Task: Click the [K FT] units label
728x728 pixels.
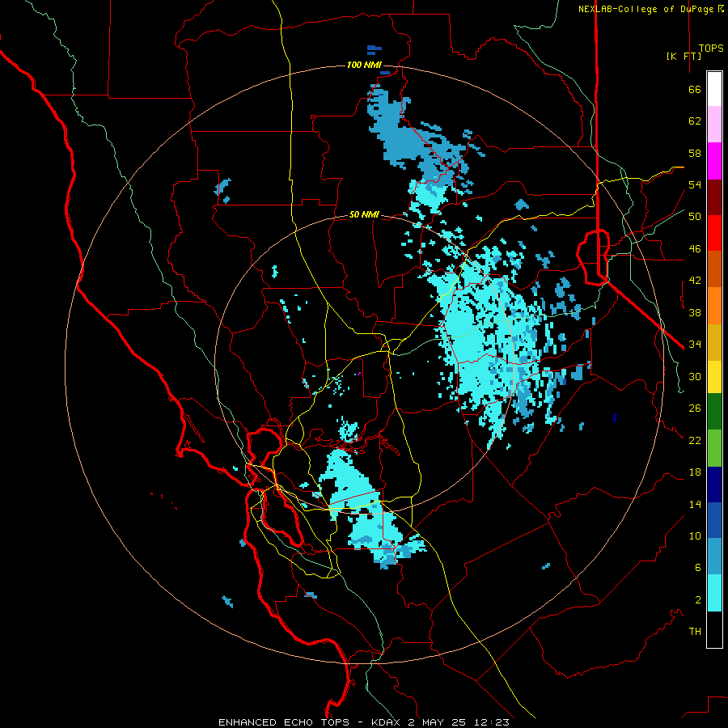Action: [x=684, y=56]
